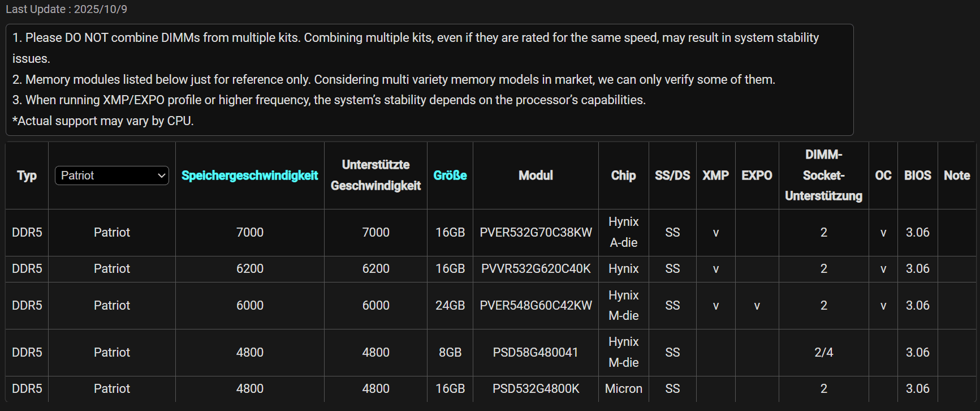The width and height of the screenshot is (980, 411).
Task: Open the Patriot brand dropdown
Action: [111, 175]
